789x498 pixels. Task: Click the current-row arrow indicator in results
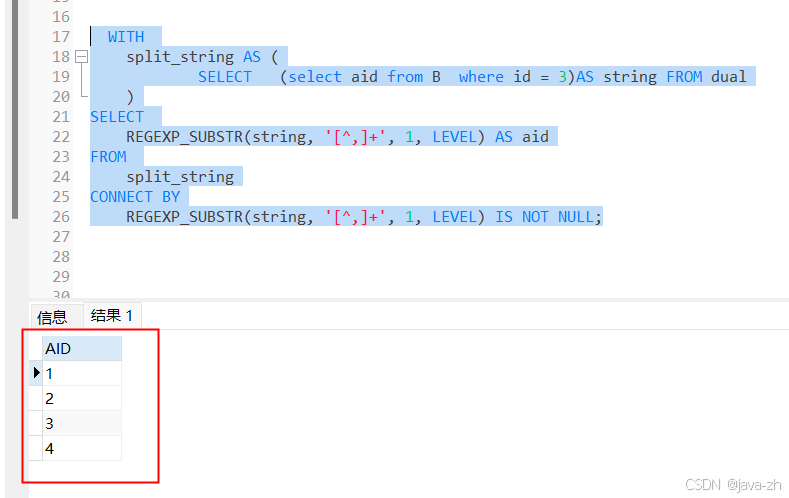[x=37, y=373]
